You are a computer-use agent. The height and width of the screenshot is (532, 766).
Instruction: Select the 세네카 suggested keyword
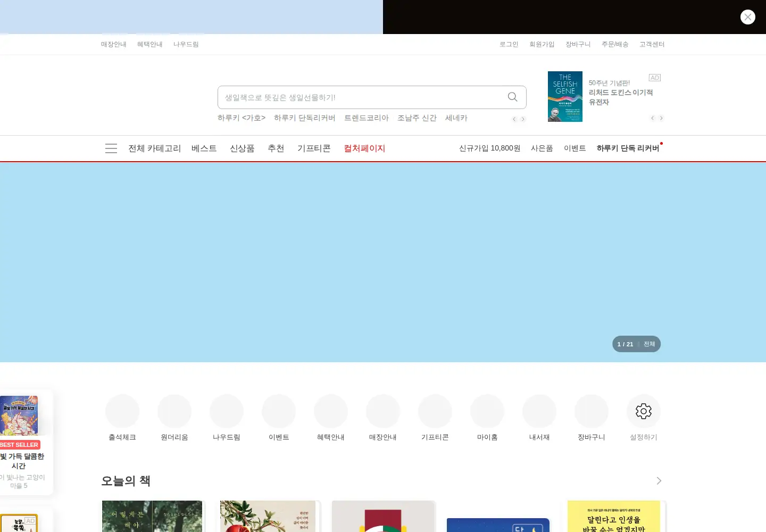[x=456, y=118]
